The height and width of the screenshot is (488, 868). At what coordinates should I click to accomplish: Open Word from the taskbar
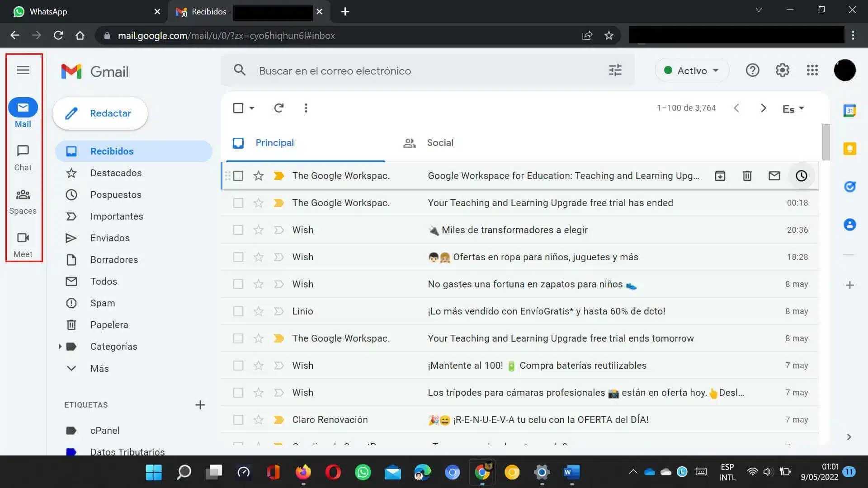(571, 473)
